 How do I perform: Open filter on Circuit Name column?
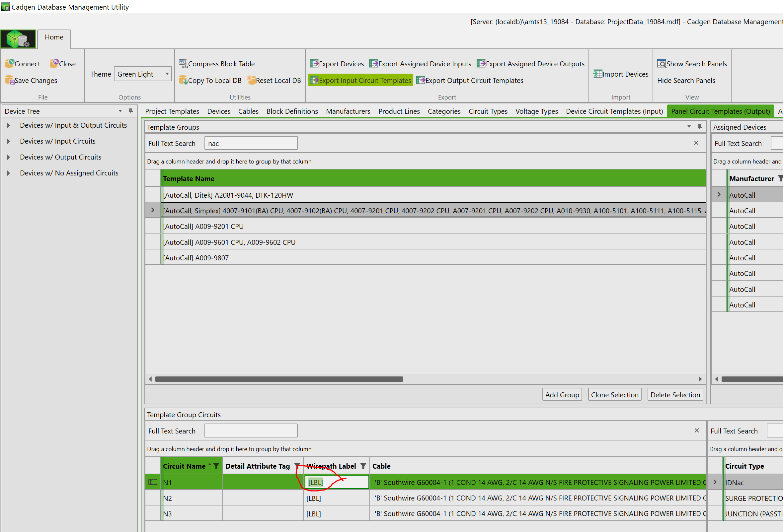[x=216, y=466]
